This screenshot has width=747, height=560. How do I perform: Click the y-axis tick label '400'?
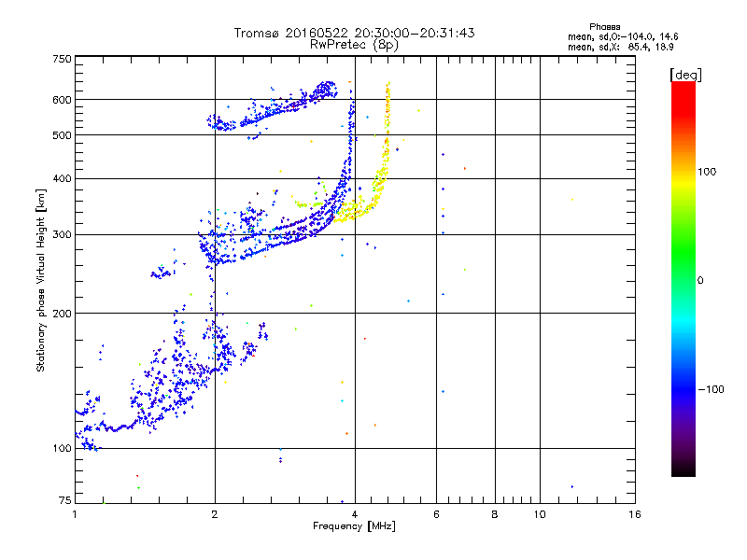62,178
